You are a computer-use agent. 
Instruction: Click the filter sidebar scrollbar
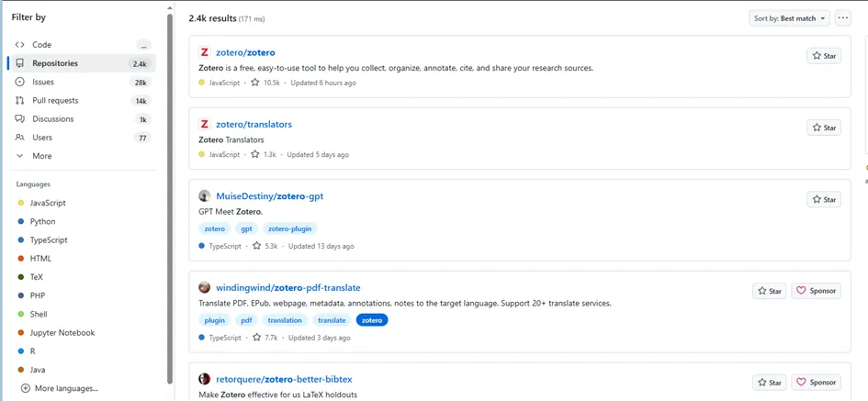(170, 199)
